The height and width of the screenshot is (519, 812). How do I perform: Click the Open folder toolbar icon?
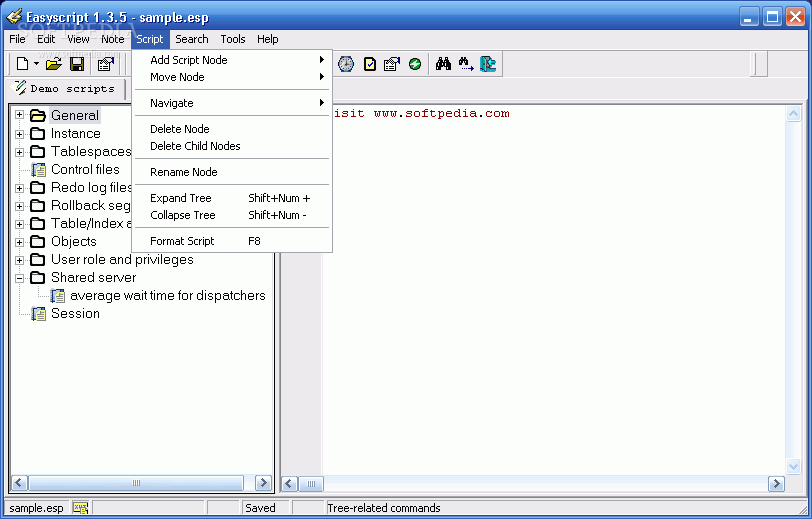(x=53, y=64)
